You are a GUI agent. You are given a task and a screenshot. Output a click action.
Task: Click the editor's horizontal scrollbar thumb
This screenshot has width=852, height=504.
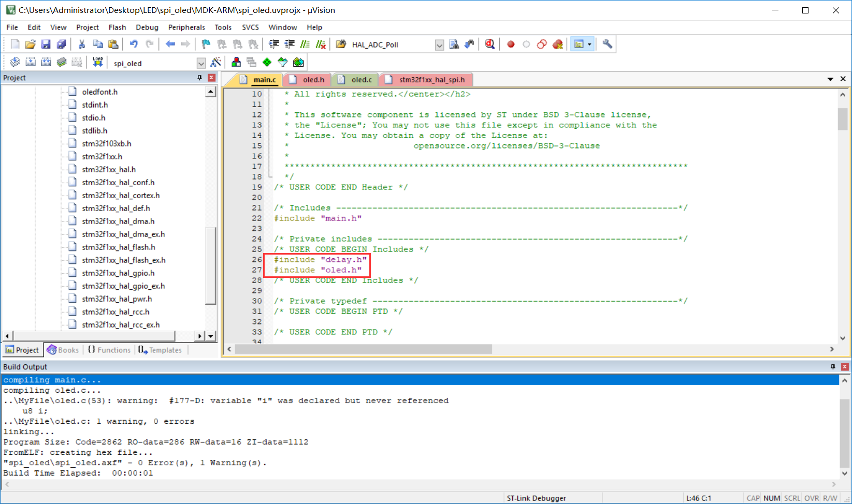tap(363, 349)
